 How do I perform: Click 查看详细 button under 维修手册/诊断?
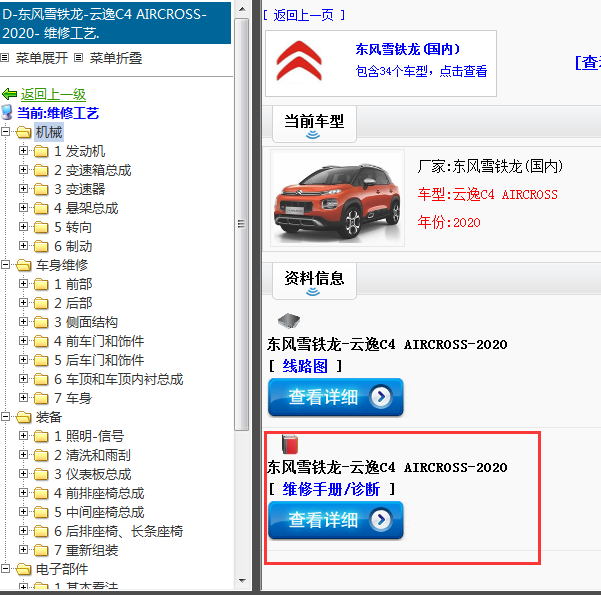(x=336, y=520)
